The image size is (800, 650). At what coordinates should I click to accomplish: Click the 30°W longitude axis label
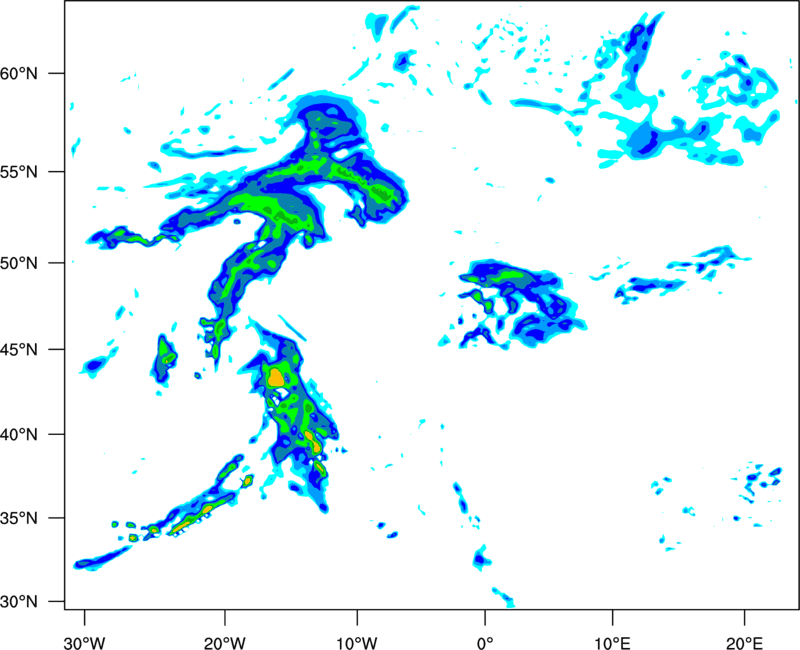pos(84,643)
